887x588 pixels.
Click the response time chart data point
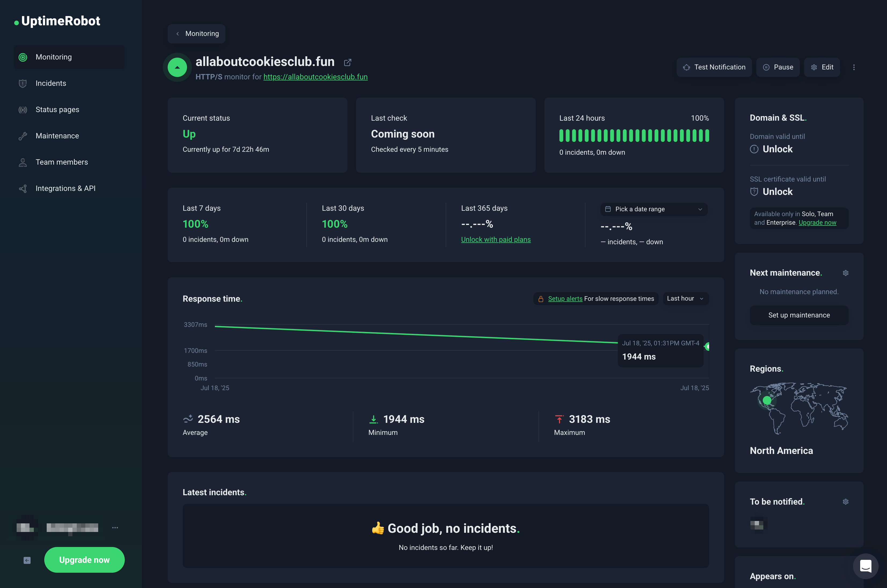point(707,346)
